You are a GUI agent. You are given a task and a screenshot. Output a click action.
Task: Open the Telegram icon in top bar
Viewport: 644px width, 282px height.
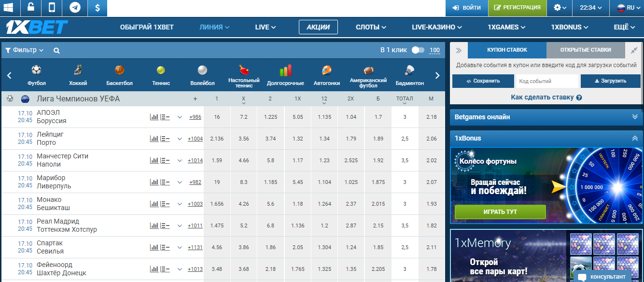[x=75, y=8]
